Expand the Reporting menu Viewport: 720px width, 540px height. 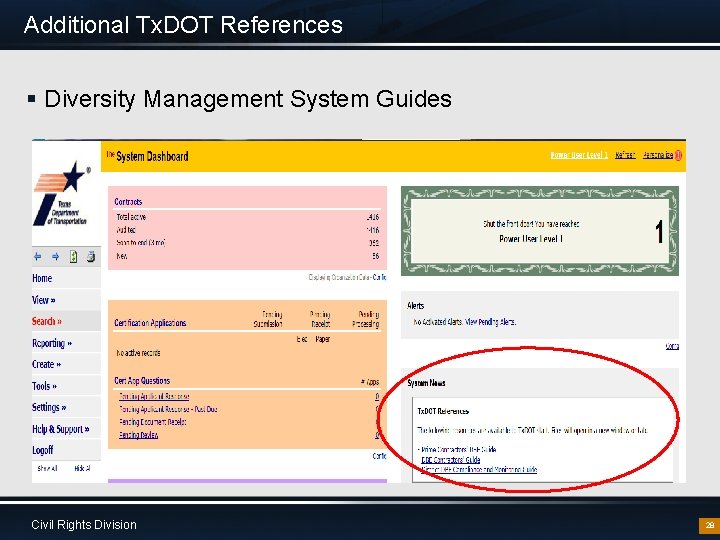[52, 343]
